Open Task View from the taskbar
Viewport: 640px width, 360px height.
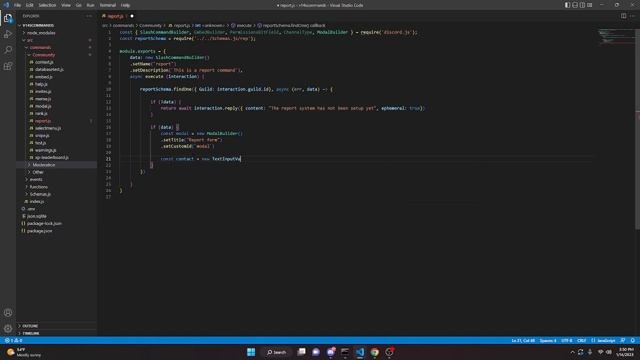(x=301, y=352)
